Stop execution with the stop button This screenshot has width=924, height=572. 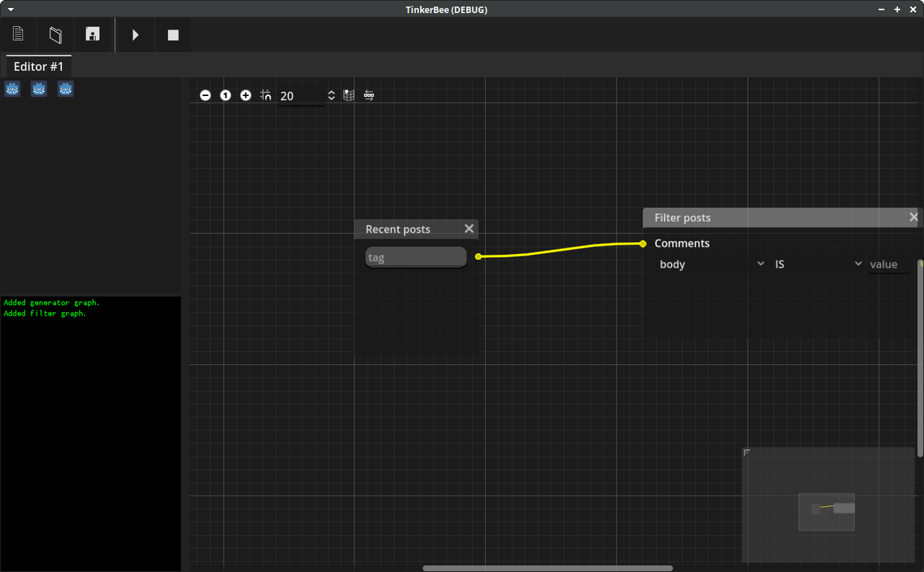coord(173,35)
